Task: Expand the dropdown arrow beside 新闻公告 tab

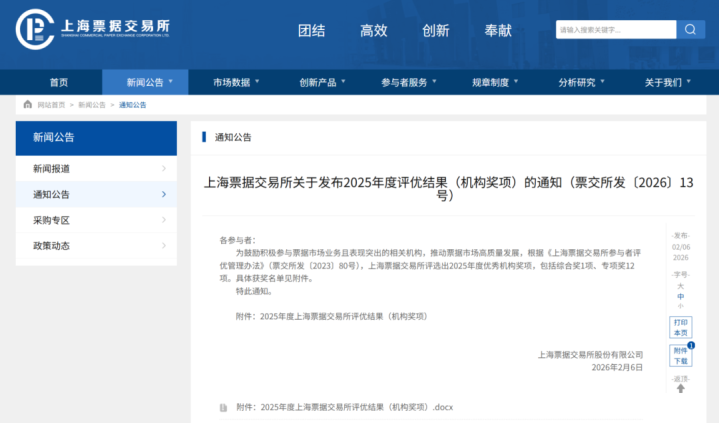Action: pyautogui.click(x=171, y=81)
